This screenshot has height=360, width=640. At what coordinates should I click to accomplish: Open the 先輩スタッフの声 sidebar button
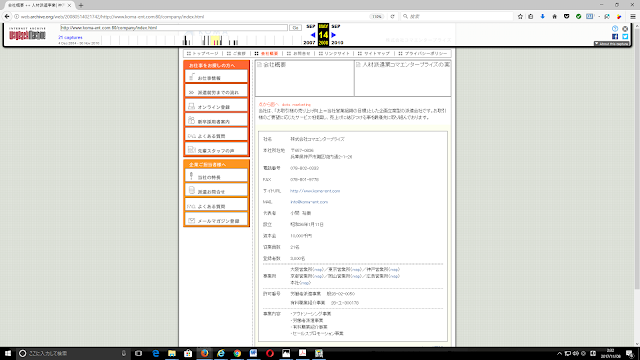216,149
